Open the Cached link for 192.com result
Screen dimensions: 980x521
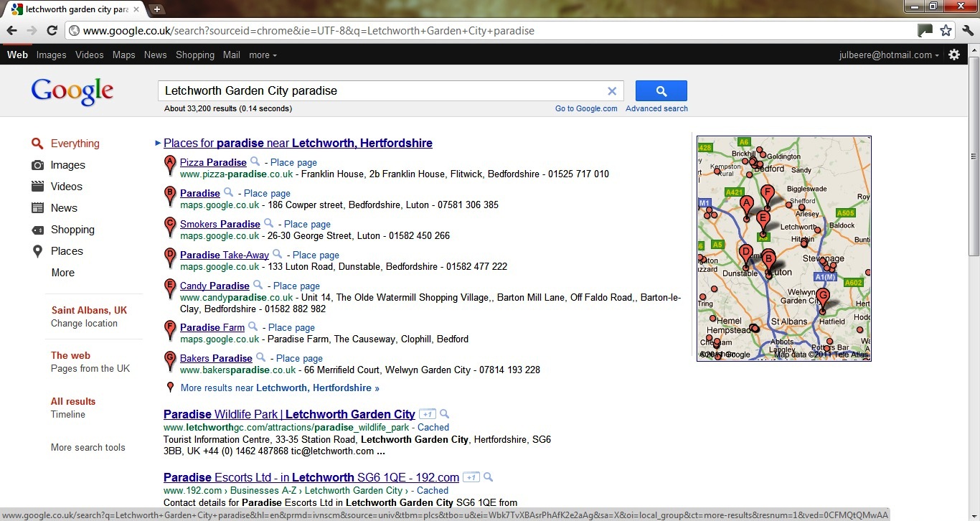coord(433,490)
